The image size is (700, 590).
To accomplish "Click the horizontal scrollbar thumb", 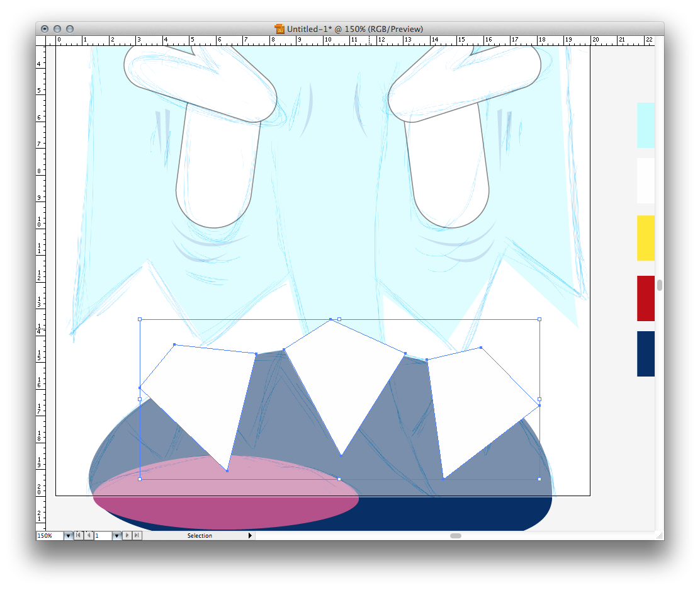I will tap(456, 536).
